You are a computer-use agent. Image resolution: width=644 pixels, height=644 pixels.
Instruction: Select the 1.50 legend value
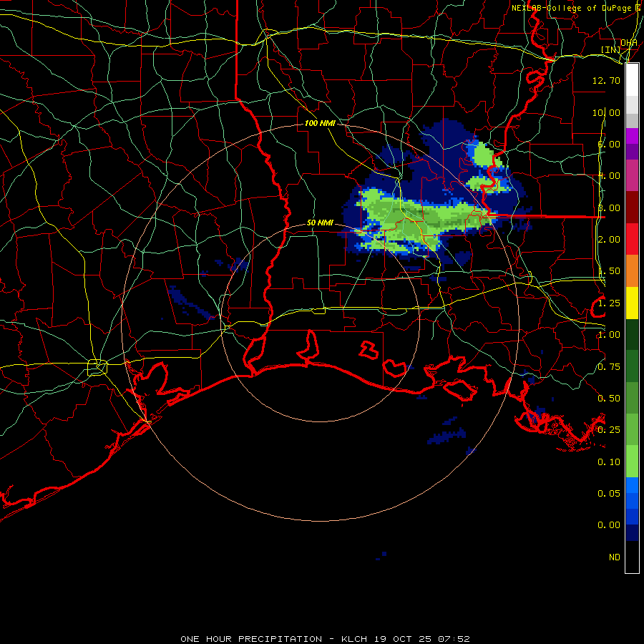click(609, 271)
